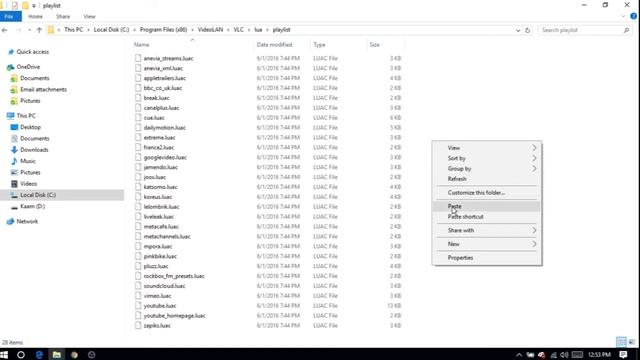Viewport: 640px width, 360px height.
Task: Click the Quick access star icon
Action: pyautogui.click(x=11, y=52)
